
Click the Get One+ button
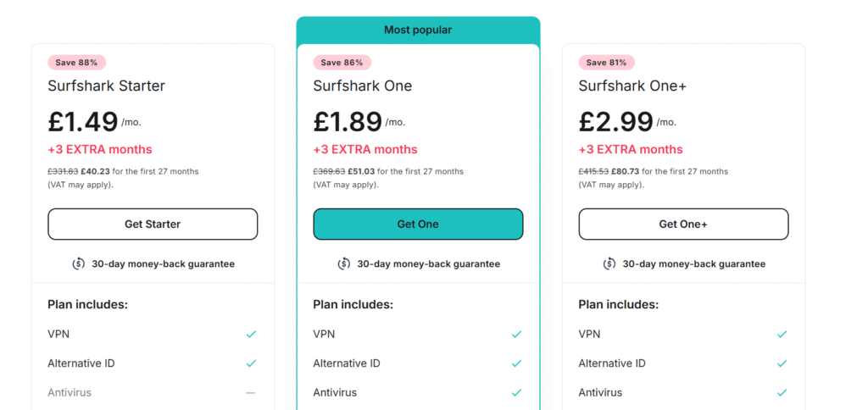[x=683, y=224]
